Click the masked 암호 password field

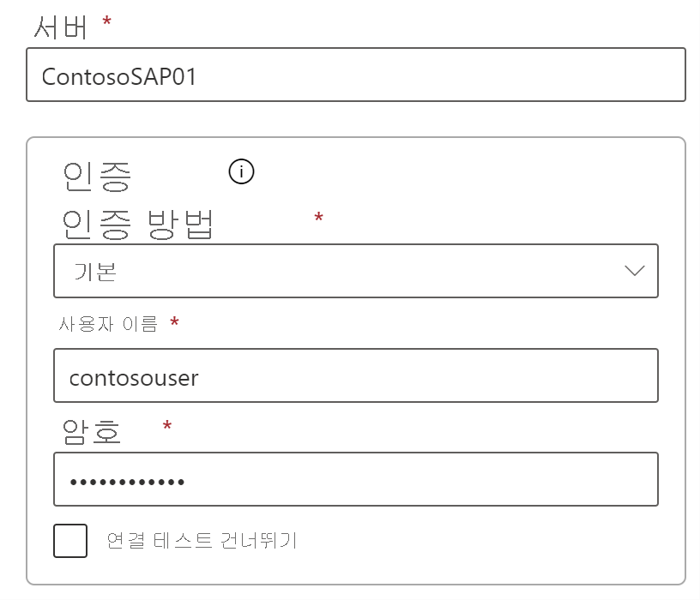click(356, 479)
